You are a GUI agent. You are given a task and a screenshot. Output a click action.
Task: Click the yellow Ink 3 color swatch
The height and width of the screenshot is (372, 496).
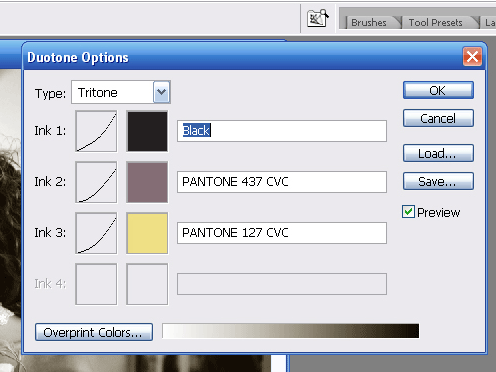pos(147,233)
